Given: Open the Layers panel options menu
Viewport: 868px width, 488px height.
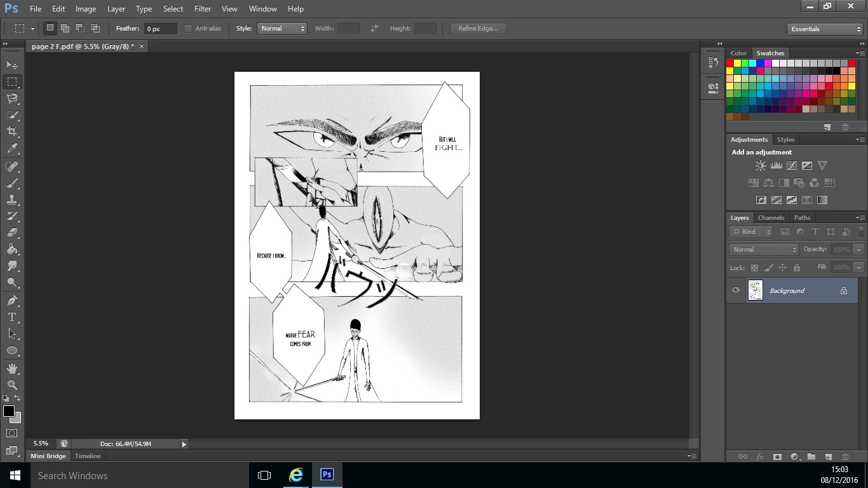Looking at the screenshot, I should [x=860, y=218].
